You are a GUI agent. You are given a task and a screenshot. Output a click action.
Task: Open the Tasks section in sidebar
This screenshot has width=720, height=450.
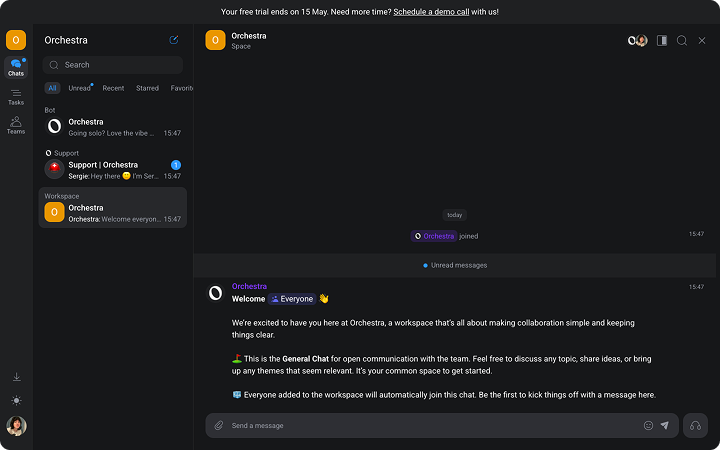coord(16,97)
